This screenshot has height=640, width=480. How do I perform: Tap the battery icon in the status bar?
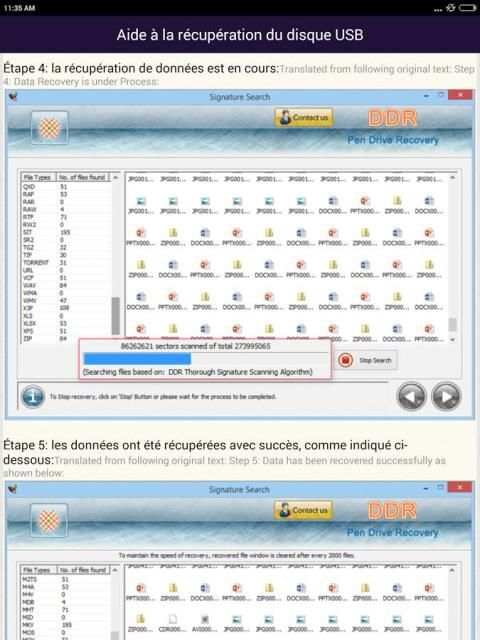point(468,8)
